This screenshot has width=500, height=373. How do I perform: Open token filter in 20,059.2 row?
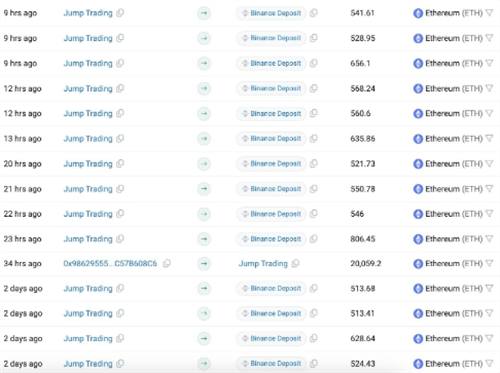pyautogui.click(x=489, y=264)
